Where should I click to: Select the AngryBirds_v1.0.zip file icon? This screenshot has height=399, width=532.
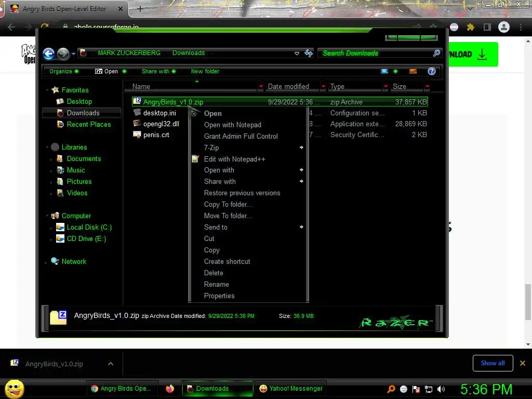pos(137,101)
